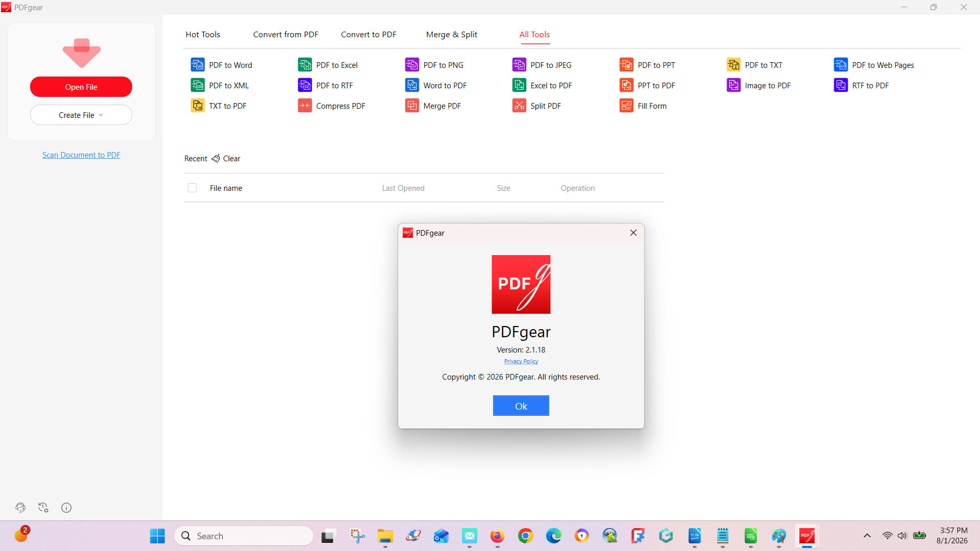This screenshot has width=980, height=551.
Task: Open the taskbar clock and date
Action: click(x=952, y=536)
